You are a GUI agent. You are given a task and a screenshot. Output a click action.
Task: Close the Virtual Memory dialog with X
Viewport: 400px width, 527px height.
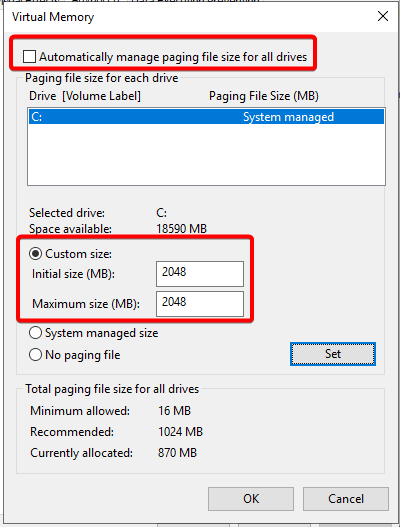coord(383,16)
